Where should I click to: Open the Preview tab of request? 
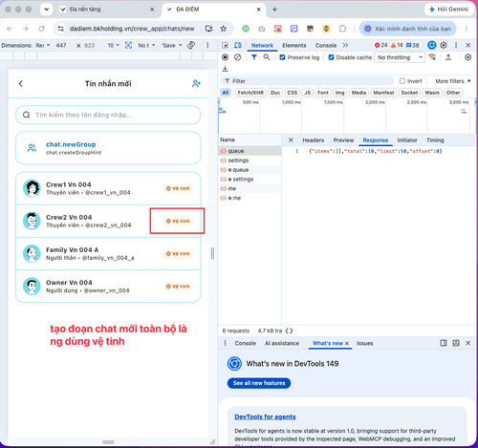tap(343, 140)
